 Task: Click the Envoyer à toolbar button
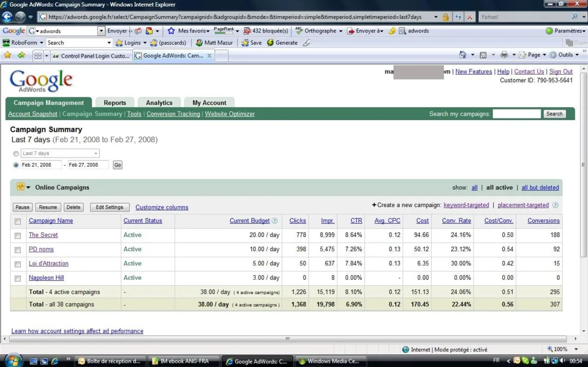[x=366, y=30]
